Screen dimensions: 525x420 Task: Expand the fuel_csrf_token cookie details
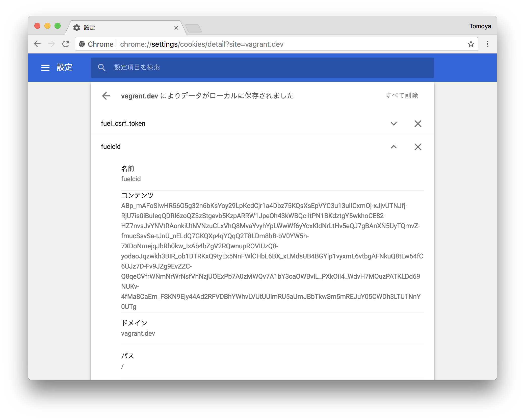pos(393,123)
